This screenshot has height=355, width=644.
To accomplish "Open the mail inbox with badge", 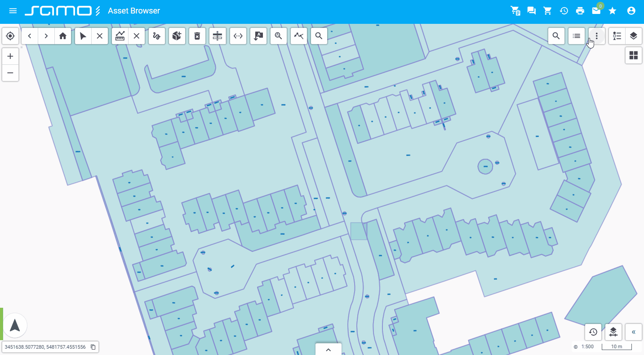I will click(596, 11).
